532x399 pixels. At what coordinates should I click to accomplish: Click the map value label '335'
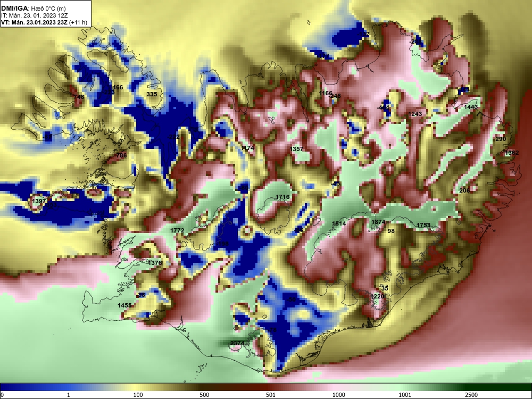[x=152, y=94]
